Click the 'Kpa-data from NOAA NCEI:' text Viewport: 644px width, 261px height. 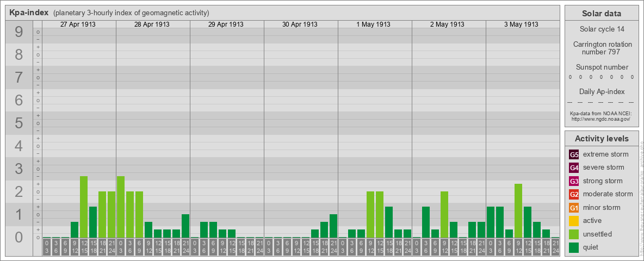601,113
